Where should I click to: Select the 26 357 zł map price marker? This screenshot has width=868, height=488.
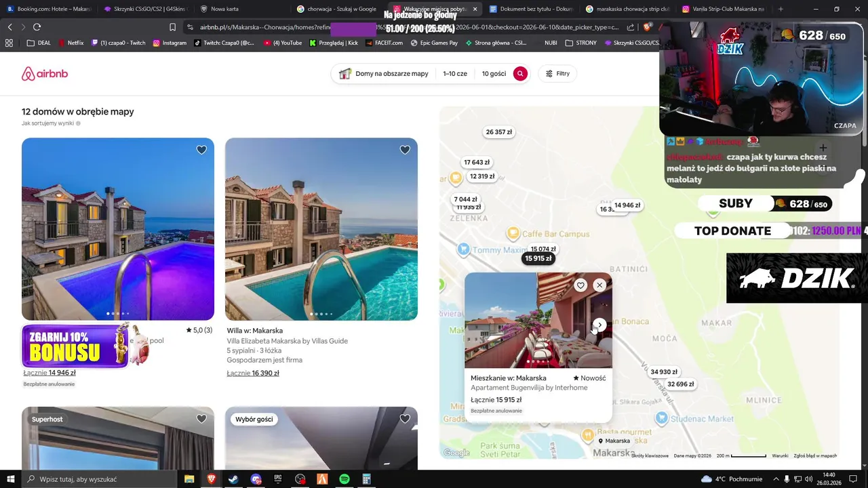pos(499,132)
